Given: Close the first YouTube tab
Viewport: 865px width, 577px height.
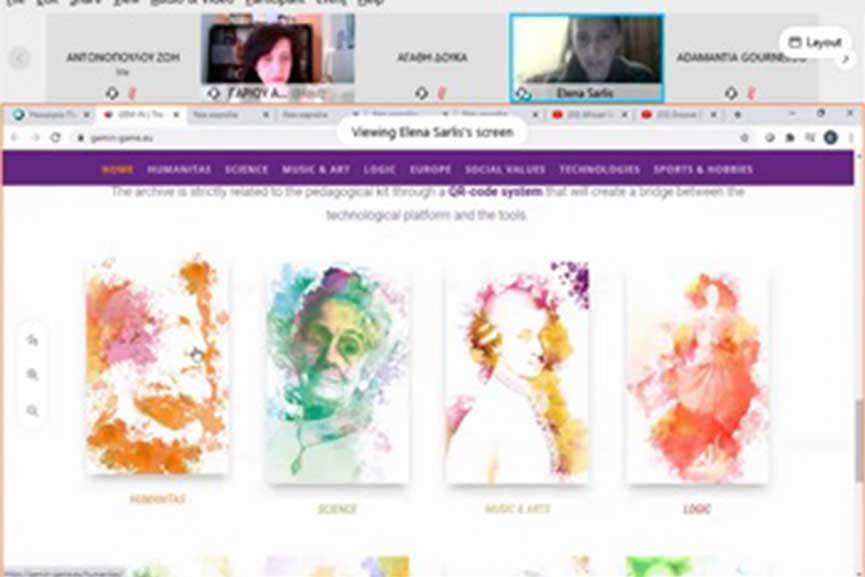Looking at the screenshot, I should 624,115.
